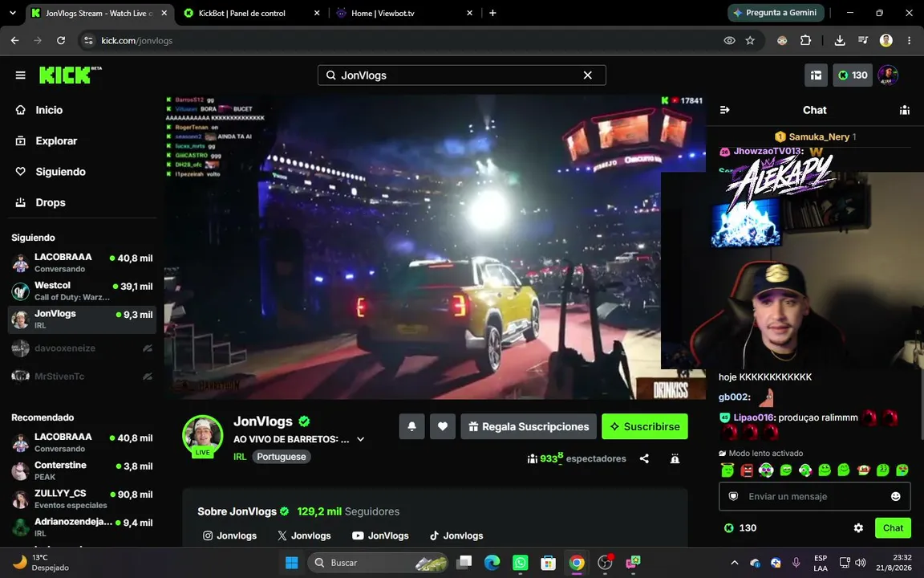The height and width of the screenshot is (578, 924).
Task: Send message with the Chat button
Action: tap(893, 528)
